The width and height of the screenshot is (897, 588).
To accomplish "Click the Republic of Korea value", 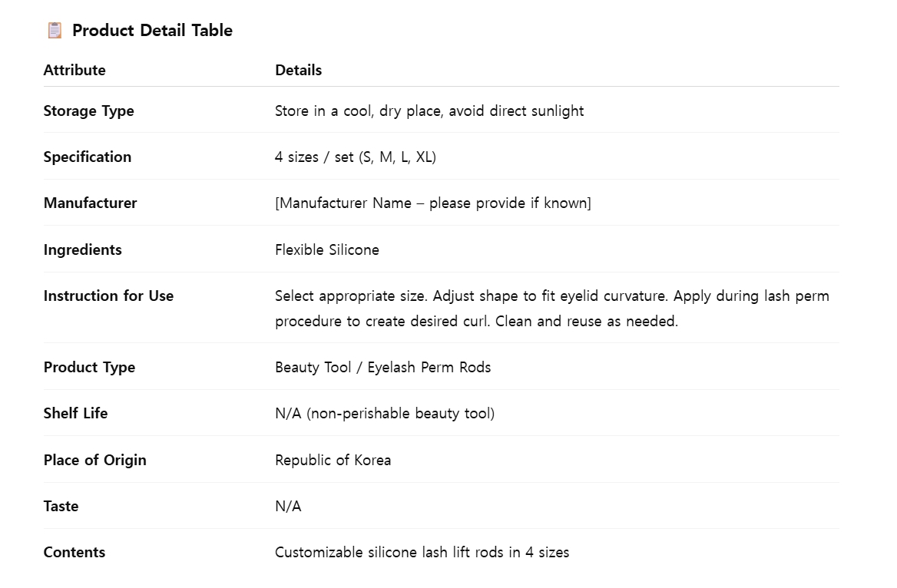I will (x=333, y=461).
